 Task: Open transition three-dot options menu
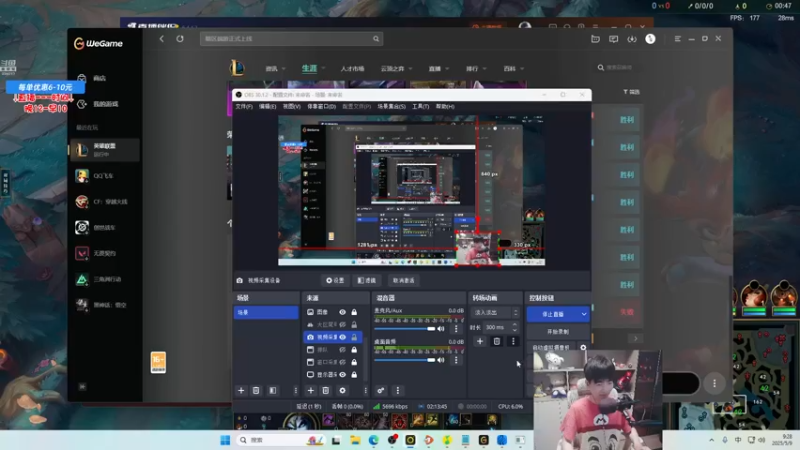tap(513, 341)
